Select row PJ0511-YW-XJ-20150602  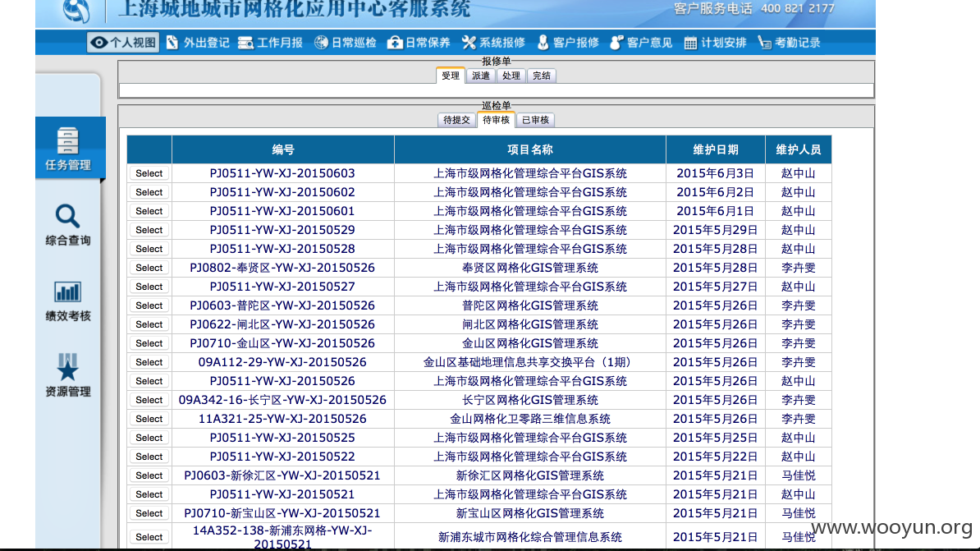point(149,192)
